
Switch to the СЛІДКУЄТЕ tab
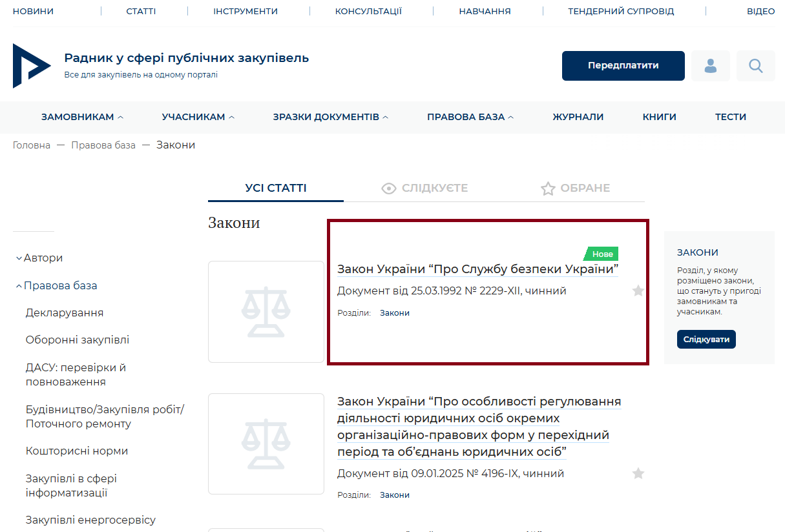tap(424, 188)
